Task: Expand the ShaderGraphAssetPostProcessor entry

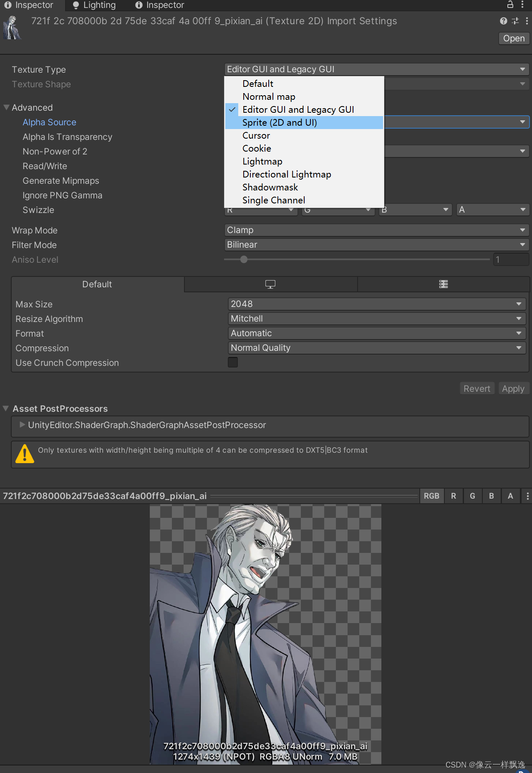Action: [23, 425]
